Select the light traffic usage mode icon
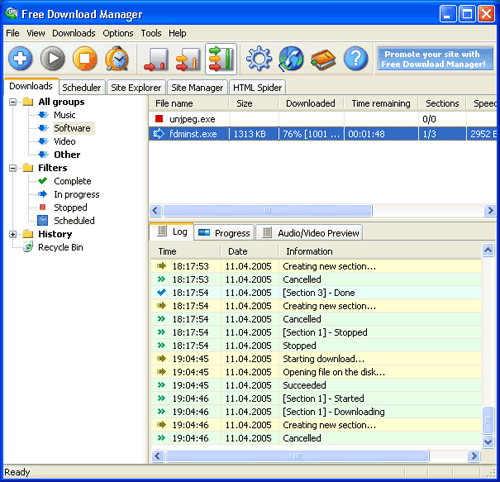Viewport: 500px width, 482px height. tap(156, 59)
